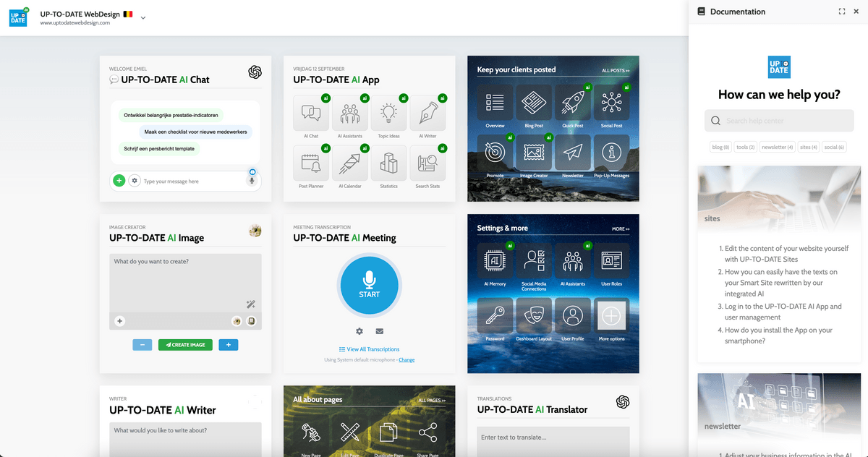
Task: Open the Post Planner calendar icon
Action: click(311, 163)
